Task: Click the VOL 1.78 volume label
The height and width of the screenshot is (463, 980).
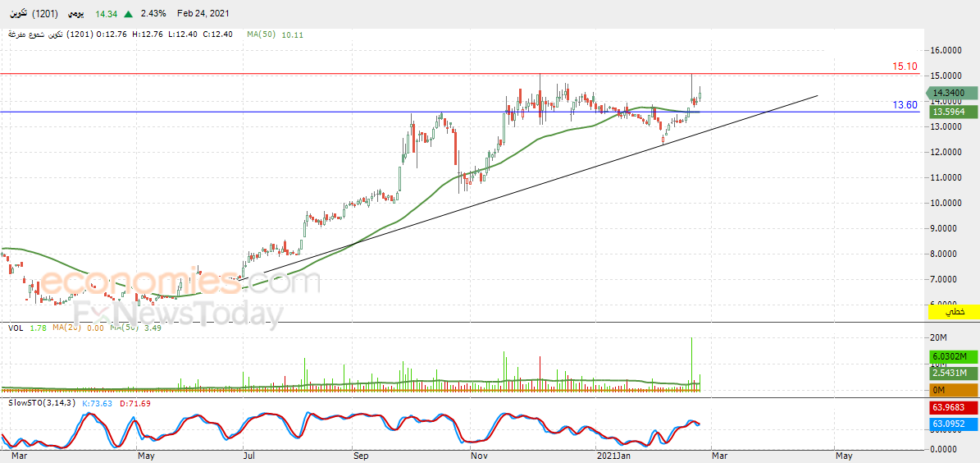Action: coord(28,328)
